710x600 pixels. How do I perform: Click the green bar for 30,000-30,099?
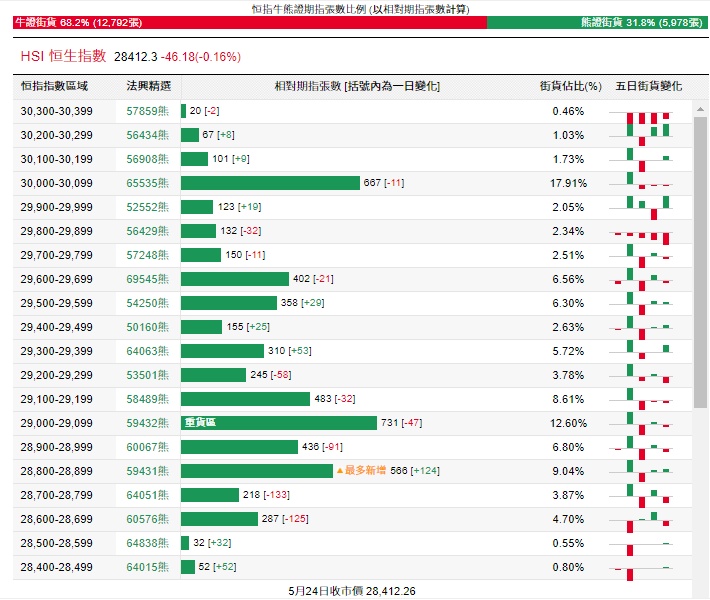270,183
